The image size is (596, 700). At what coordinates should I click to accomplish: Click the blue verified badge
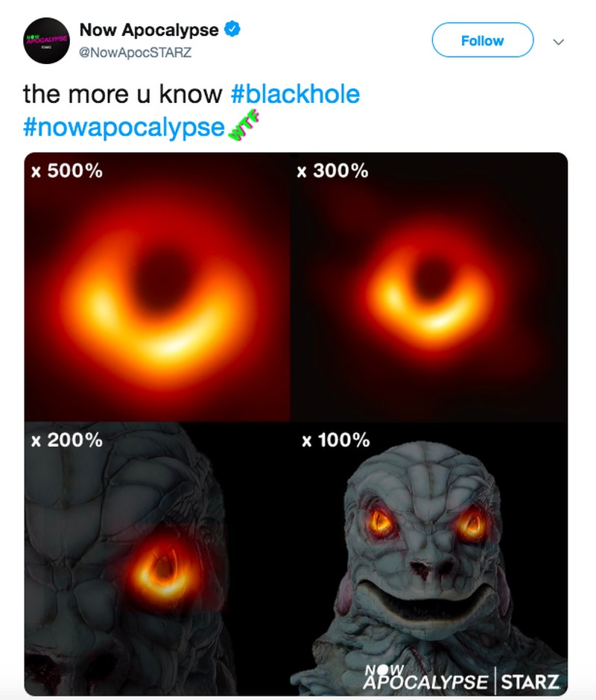[x=233, y=31]
